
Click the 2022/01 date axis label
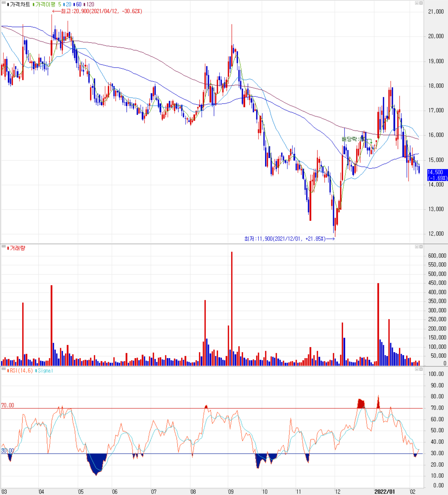click(384, 492)
